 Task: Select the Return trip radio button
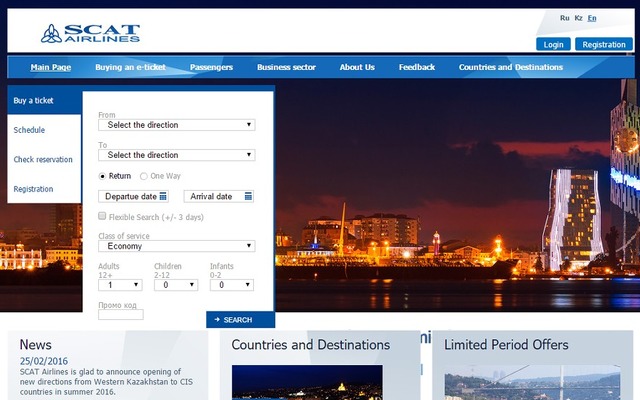point(102,176)
